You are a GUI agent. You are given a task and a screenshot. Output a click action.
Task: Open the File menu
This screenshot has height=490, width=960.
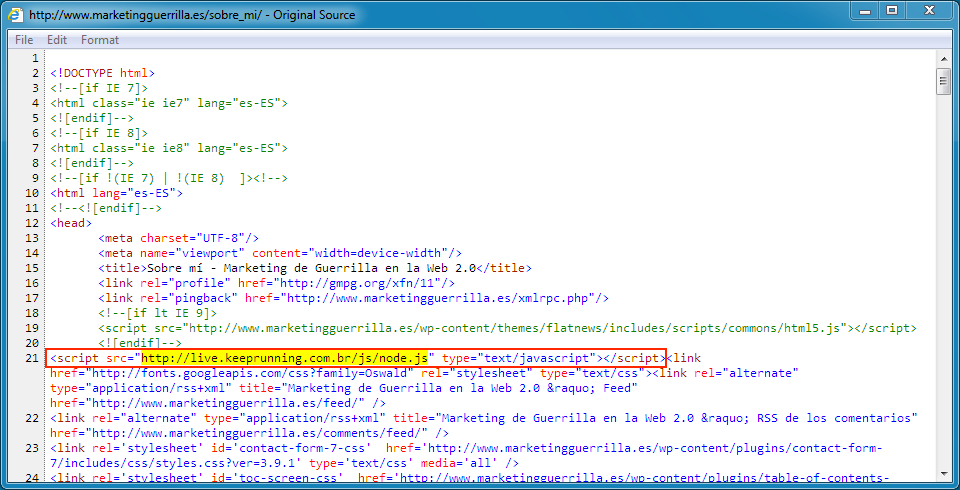pos(24,40)
